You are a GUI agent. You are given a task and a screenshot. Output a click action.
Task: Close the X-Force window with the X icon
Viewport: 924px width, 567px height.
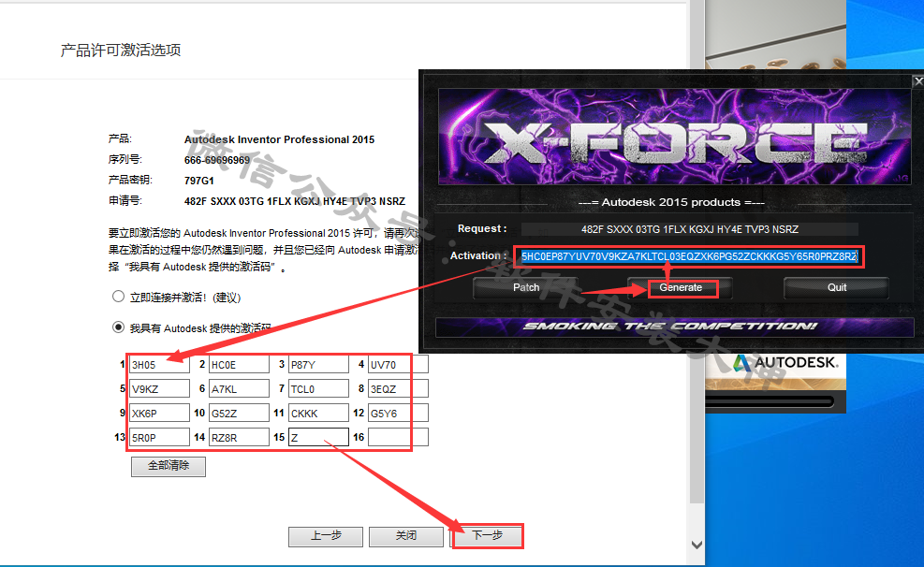point(918,81)
